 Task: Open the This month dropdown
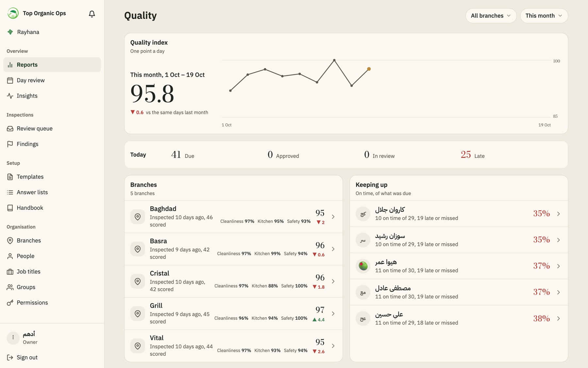[x=544, y=16]
